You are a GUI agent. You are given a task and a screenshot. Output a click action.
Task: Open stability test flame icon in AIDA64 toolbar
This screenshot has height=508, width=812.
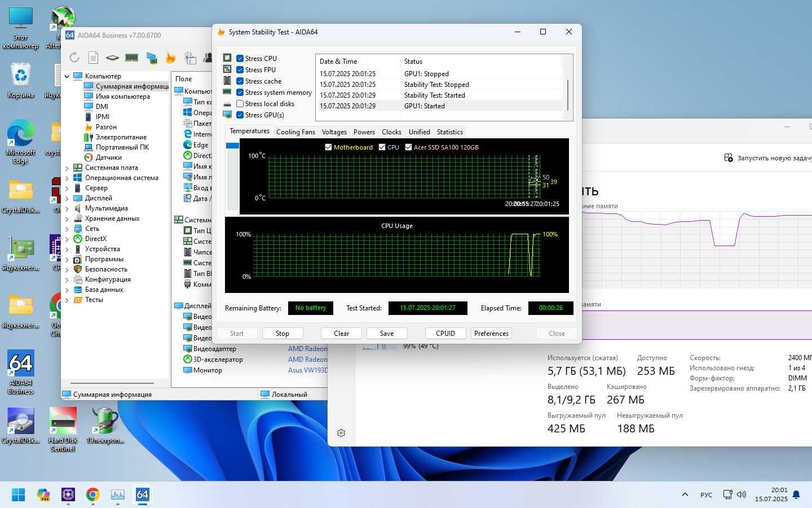pos(170,57)
